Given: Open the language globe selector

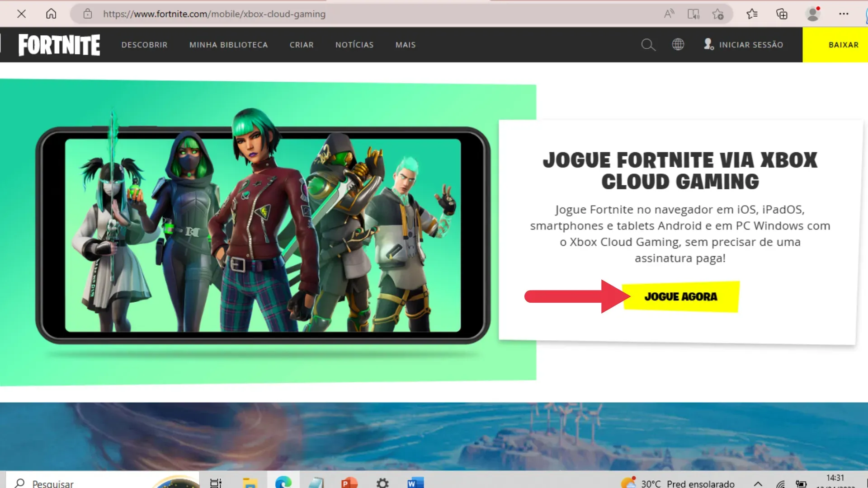Looking at the screenshot, I should click(678, 44).
